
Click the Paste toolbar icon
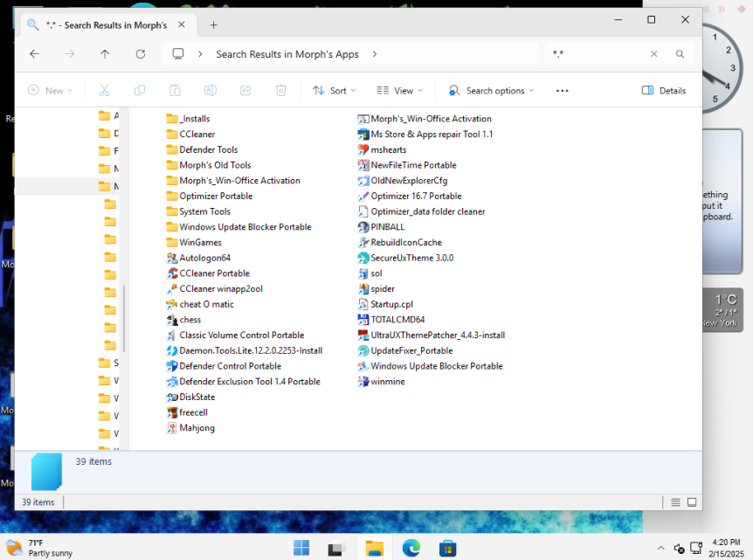(175, 90)
